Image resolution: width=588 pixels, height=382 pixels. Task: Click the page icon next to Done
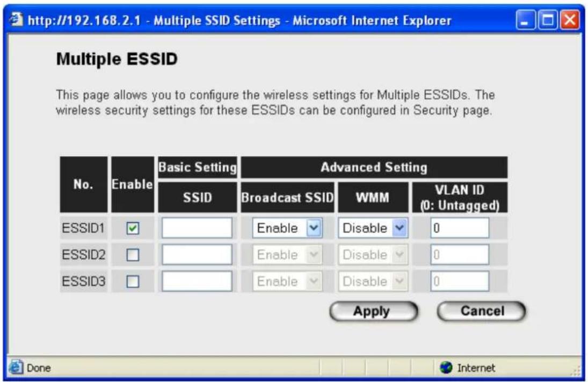point(16,367)
